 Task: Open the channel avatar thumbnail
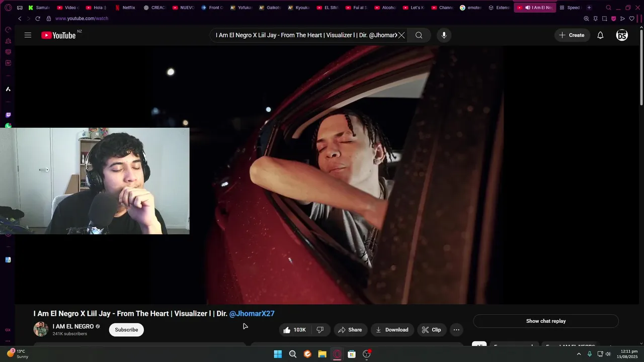click(41, 329)
